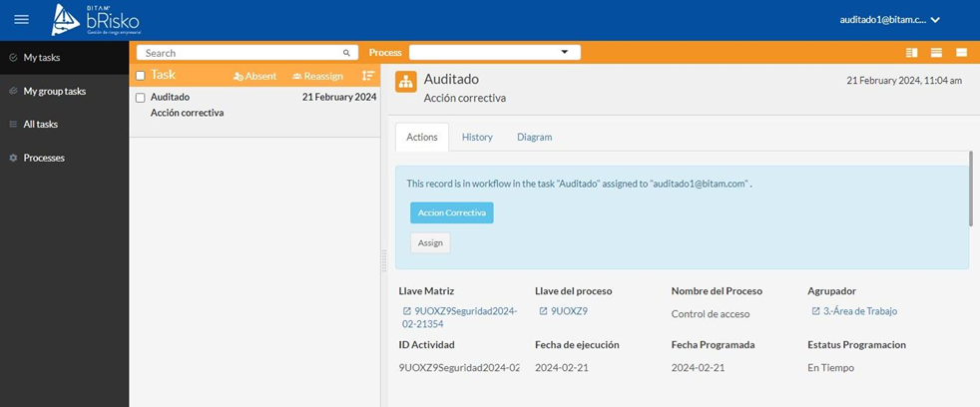Viewport: 980px width, 407px height.
Task: Click the Fecha de ejecución 2024-02-21 value
Action: (x=561, y=368)
